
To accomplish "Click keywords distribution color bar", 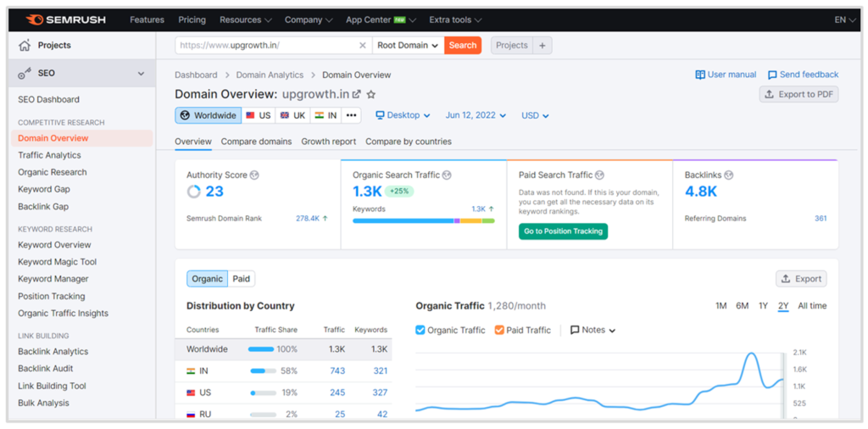I will (x=424, y=221).
